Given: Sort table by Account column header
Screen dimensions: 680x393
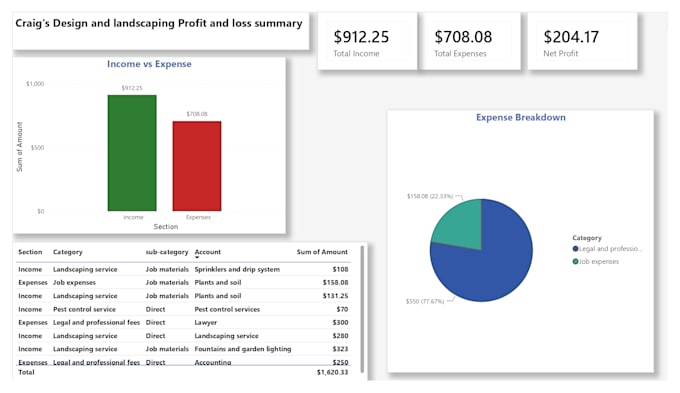Looking at the screenshot, I should pyautogui.click(x=207, y=252).
